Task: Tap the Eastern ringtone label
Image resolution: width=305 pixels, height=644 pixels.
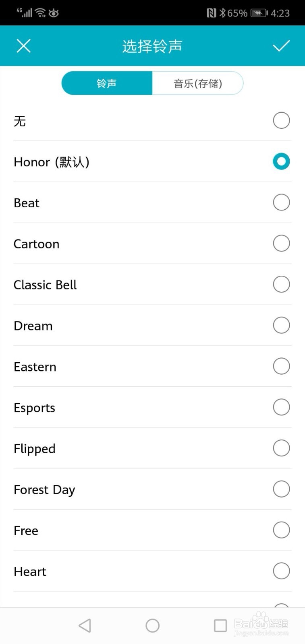Action: (x=35, y=367)
